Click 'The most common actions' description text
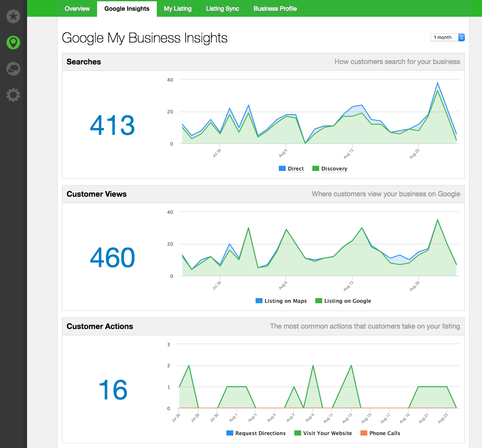This screenshot has width=482, height=448. click(x=365, y=326)
